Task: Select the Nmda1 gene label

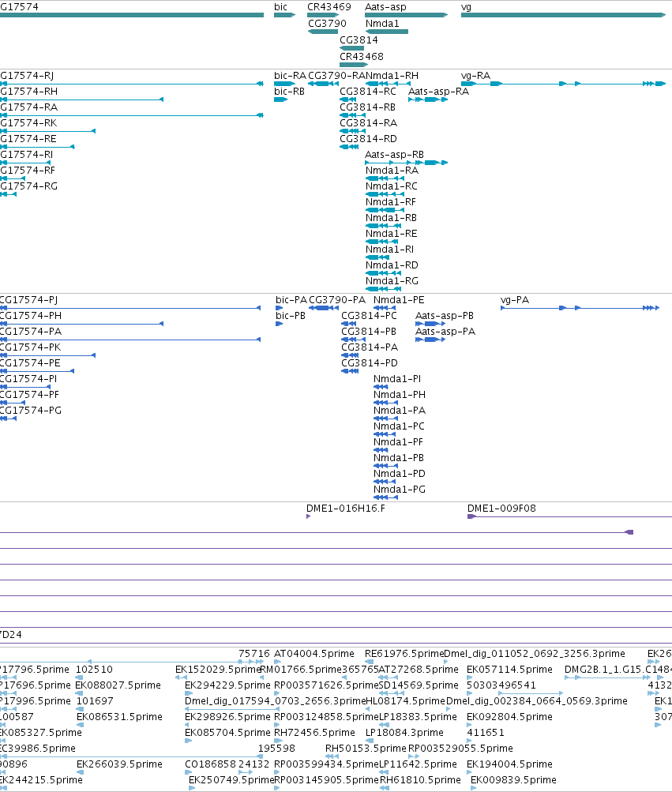Action: coord(382,24)
